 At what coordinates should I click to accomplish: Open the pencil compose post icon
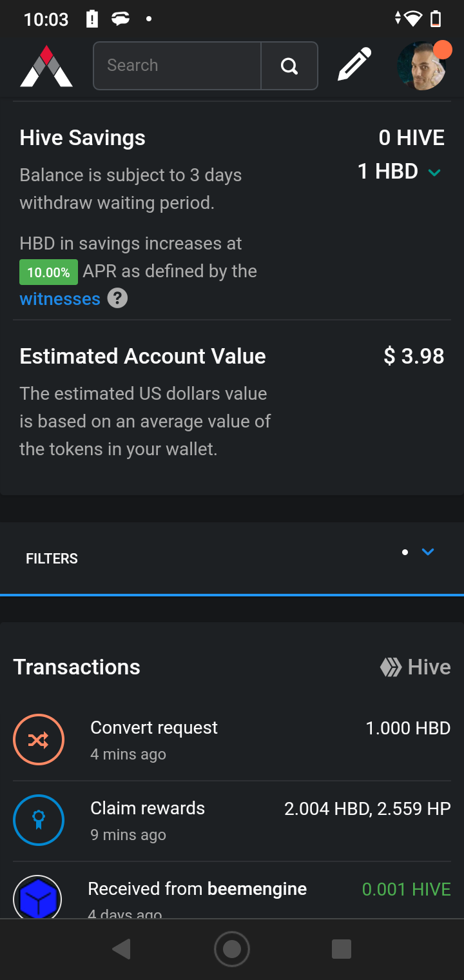tap(354, 64)
